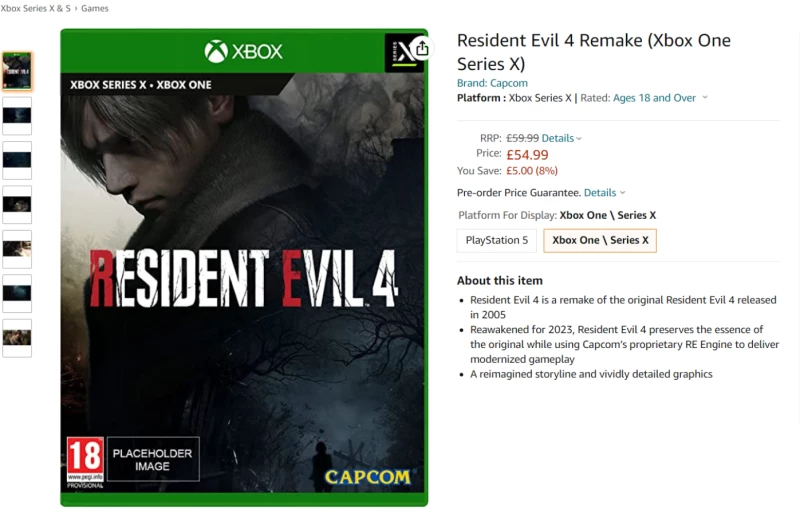Open the Games breadcrumb link
800x513 pixels.
(x=95, y=8)
